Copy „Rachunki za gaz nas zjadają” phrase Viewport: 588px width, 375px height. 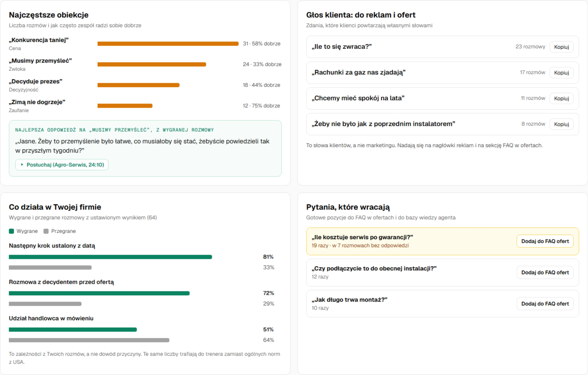tap(561, 73)
